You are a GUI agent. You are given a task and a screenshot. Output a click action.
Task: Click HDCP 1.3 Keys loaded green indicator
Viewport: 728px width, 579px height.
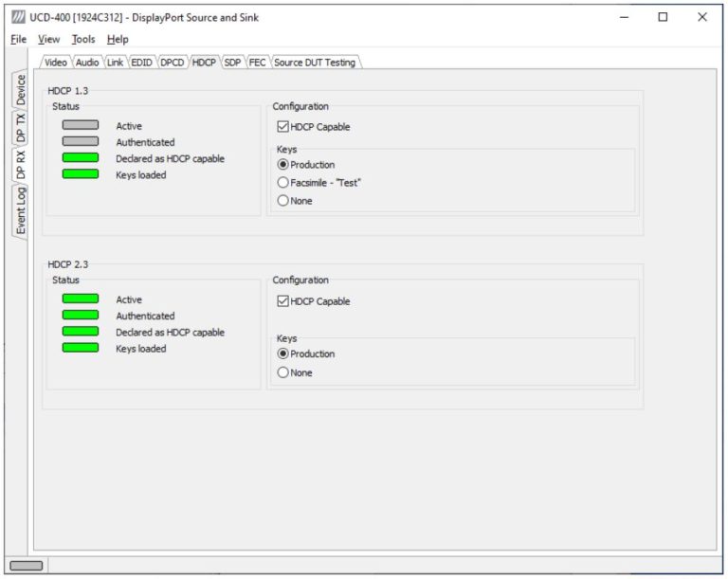[81, 174]
